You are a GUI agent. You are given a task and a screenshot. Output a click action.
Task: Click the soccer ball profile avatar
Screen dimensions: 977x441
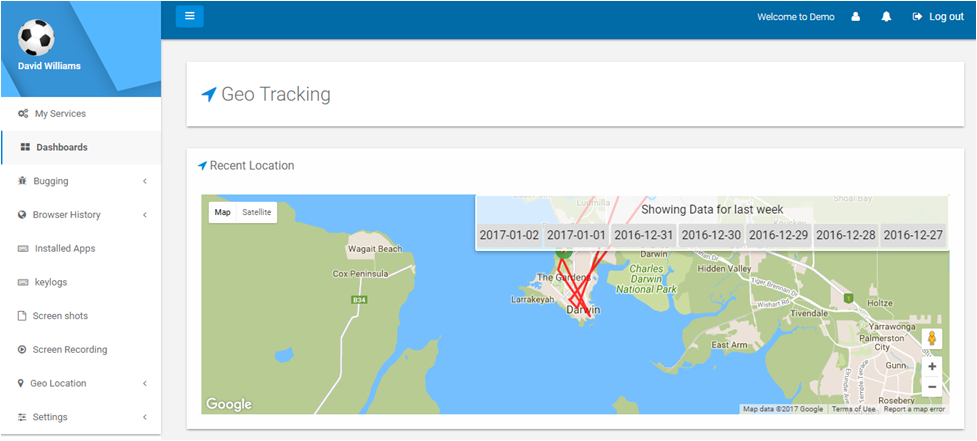[36, 37]
